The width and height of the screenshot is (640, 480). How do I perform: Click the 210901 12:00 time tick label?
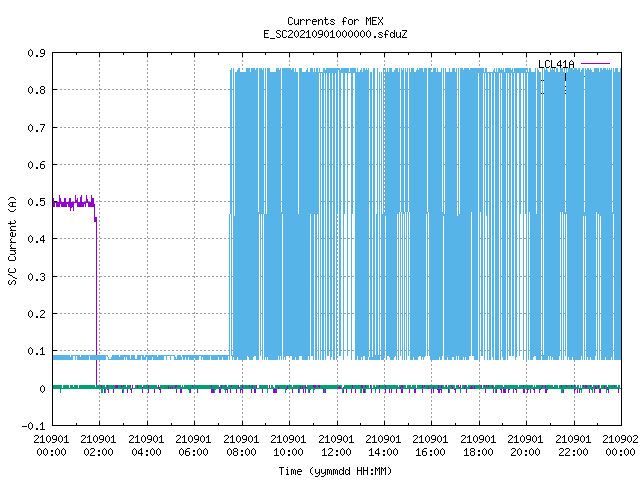tap(336, 446)
